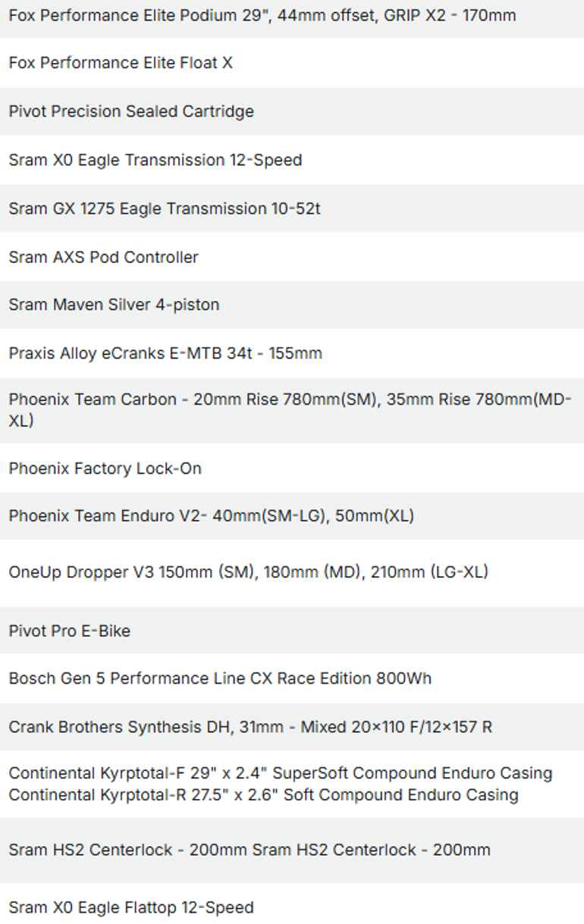The image size is (584, 924).
Task: Select the Praxis Alloy eCranks E-MTB row
Action: click(292, 353)
